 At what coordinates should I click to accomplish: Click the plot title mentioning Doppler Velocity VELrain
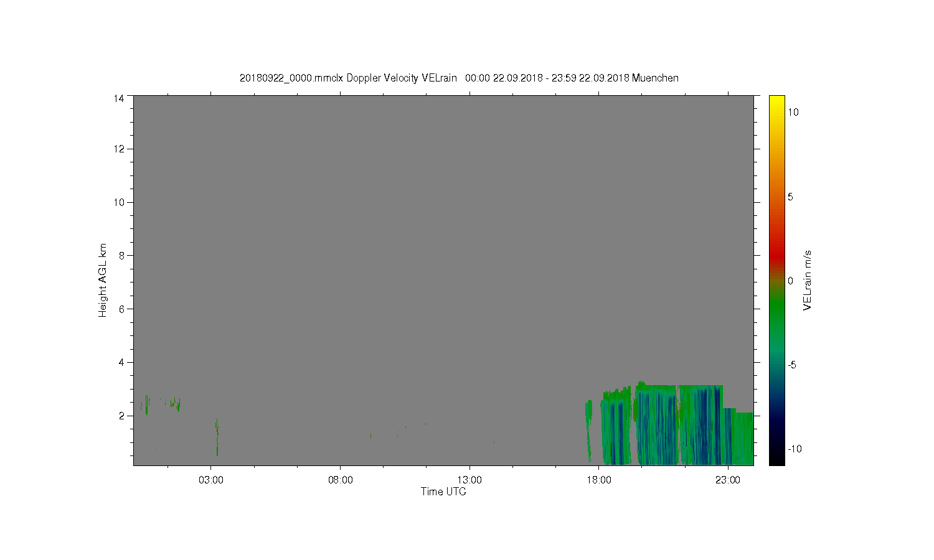click(459, 78)
